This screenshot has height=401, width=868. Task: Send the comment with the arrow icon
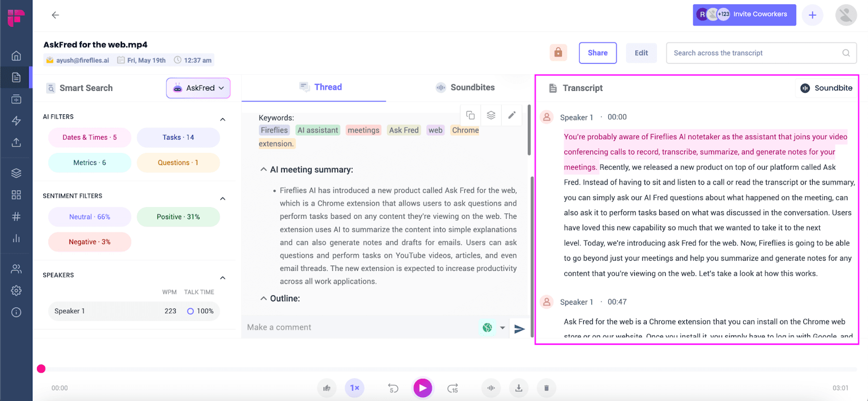(x=519, y=328)
